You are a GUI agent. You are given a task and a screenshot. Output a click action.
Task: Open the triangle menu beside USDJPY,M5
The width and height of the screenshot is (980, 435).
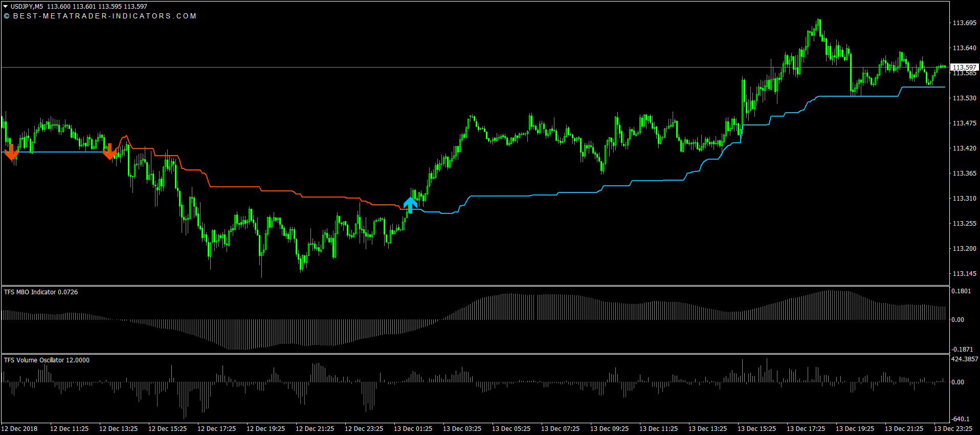pos(6,7)
